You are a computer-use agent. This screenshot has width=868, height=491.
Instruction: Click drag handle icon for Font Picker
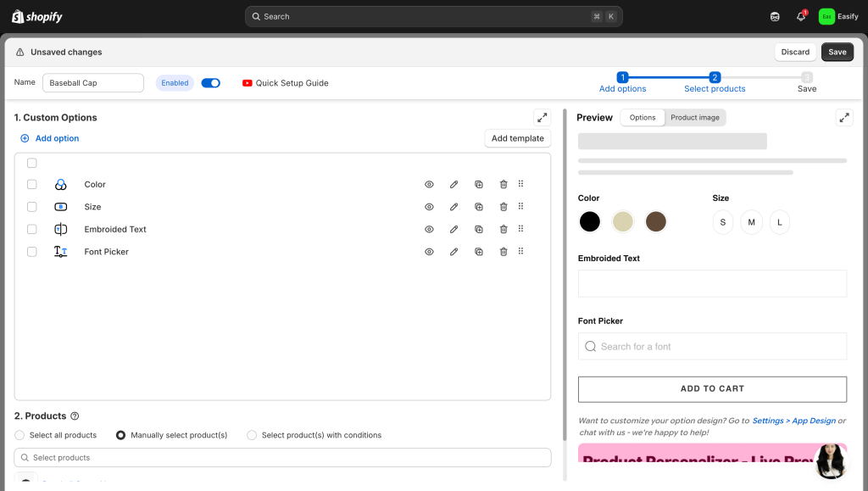520,251
